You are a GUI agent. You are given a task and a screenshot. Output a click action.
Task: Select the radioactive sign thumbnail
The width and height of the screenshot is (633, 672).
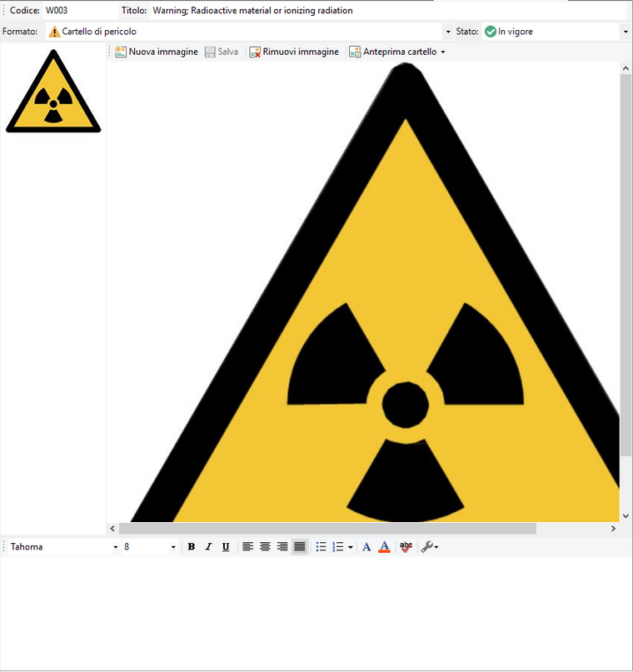pyautogui.click(x=53, y=92)
